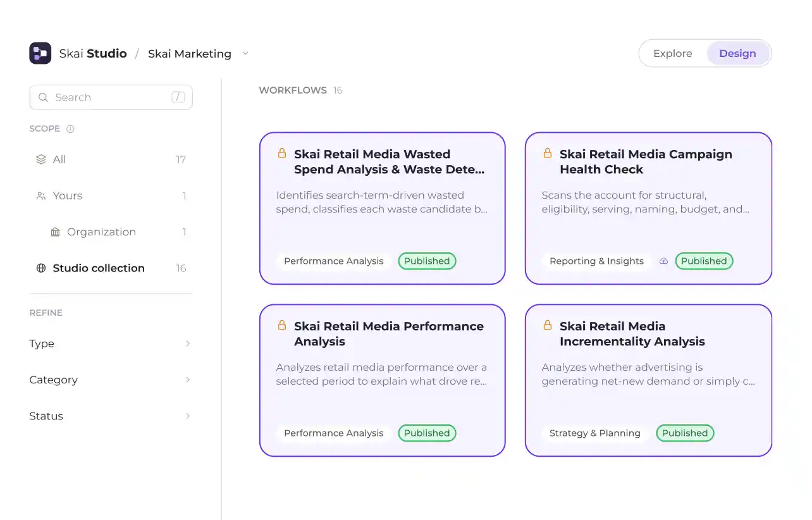Click Published badge on Campaign Health Check card
Screen dimensions: 812x520
704,261
